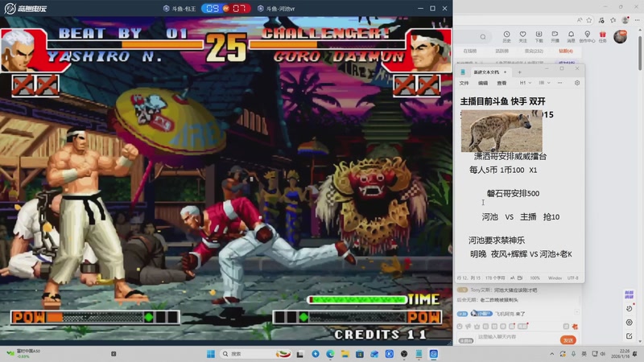Open the 关注 heart follow icon

coord(522,36)
